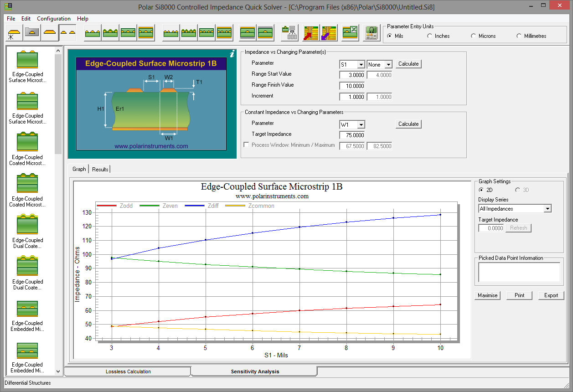Click the purple arrow board toolbar icon
Viewport: 573px width, 392px height.
(x=329, y=33)
